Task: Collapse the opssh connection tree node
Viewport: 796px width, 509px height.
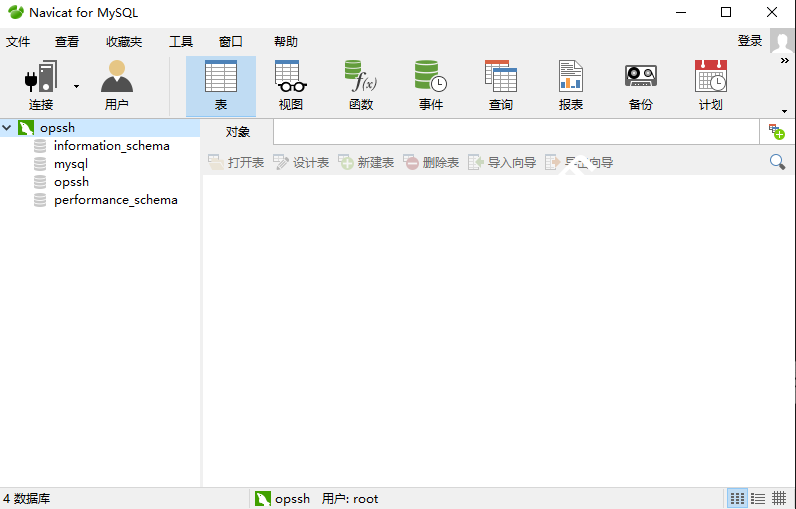Action: [x=7, y=128]
